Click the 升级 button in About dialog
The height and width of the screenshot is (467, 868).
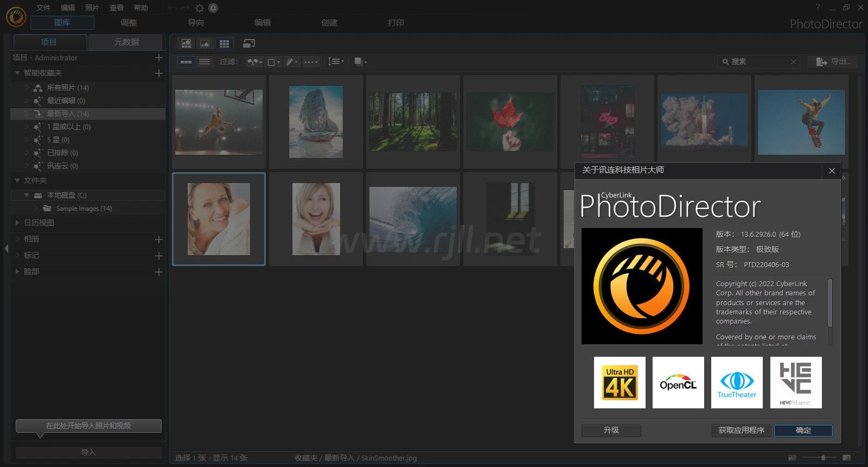[611, 430]
